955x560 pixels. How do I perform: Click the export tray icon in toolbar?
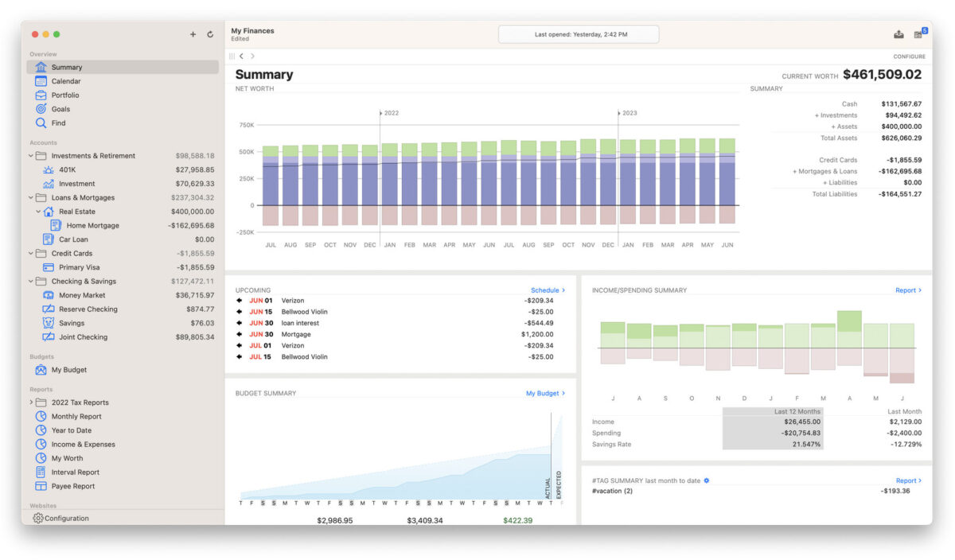pos(898,34)
